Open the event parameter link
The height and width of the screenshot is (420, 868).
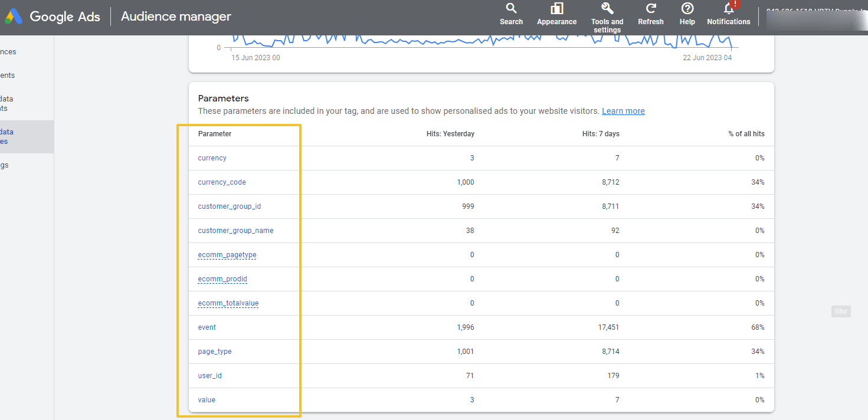(207, 327)
